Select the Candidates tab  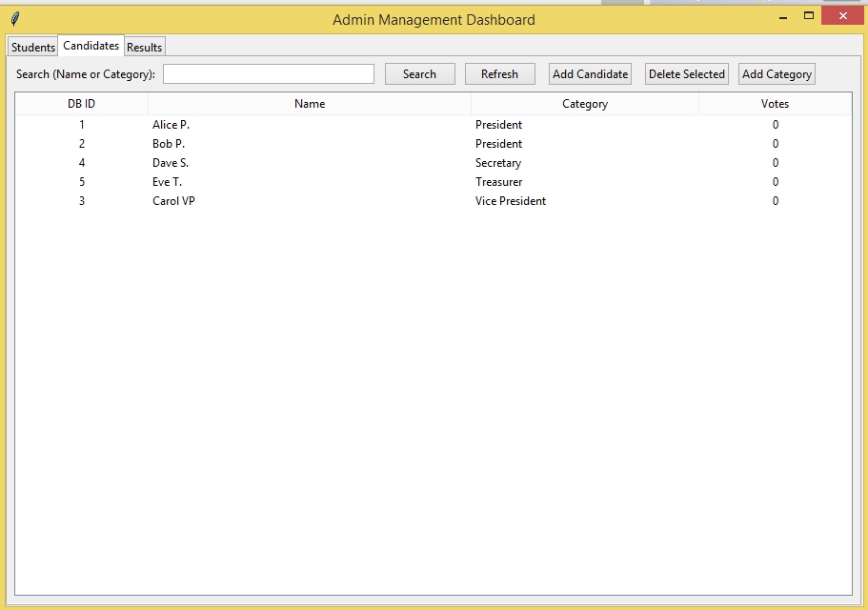tap(91, 46)
